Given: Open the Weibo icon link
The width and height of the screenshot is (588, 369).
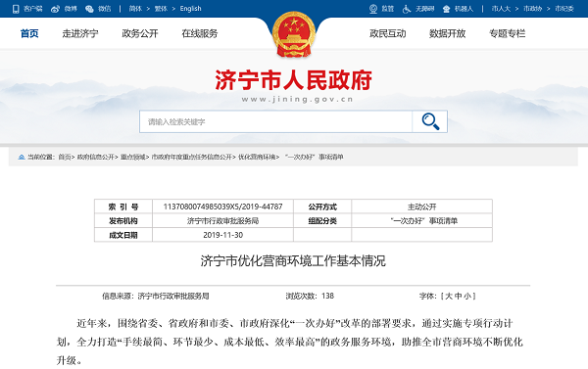Looking at the screenshot, I should [55, 9].
